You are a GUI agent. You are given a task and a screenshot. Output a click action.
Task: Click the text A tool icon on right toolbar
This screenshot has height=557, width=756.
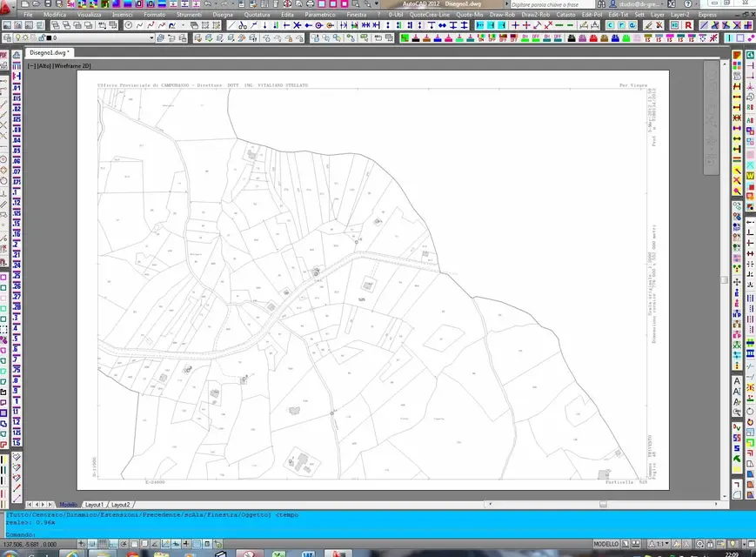coord(737,381)
